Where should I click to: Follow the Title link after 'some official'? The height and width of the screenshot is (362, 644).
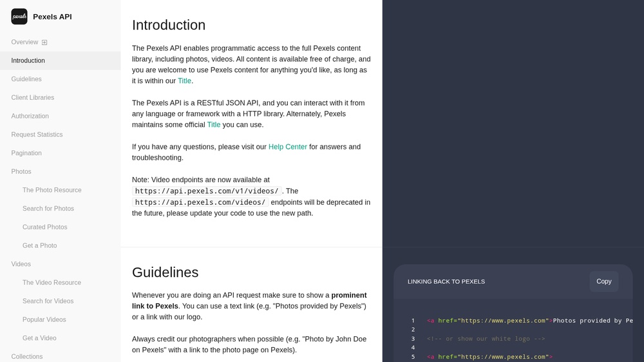point(214,124)
